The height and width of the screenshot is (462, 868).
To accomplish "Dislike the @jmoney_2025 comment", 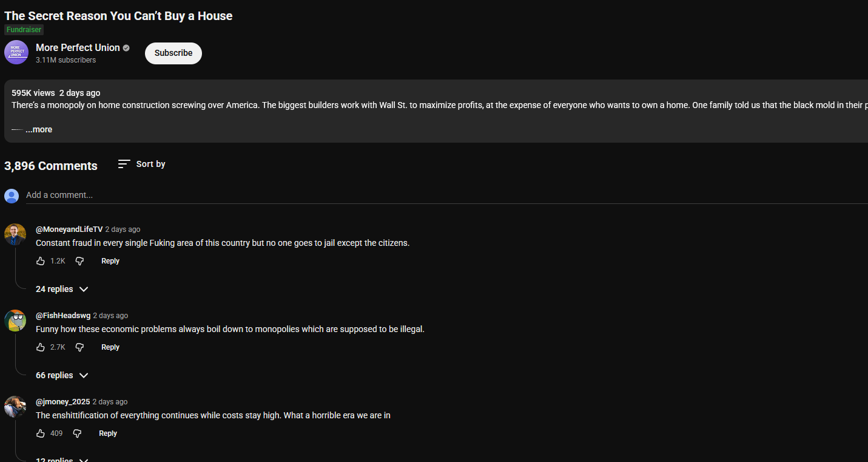I will (77, 433).
